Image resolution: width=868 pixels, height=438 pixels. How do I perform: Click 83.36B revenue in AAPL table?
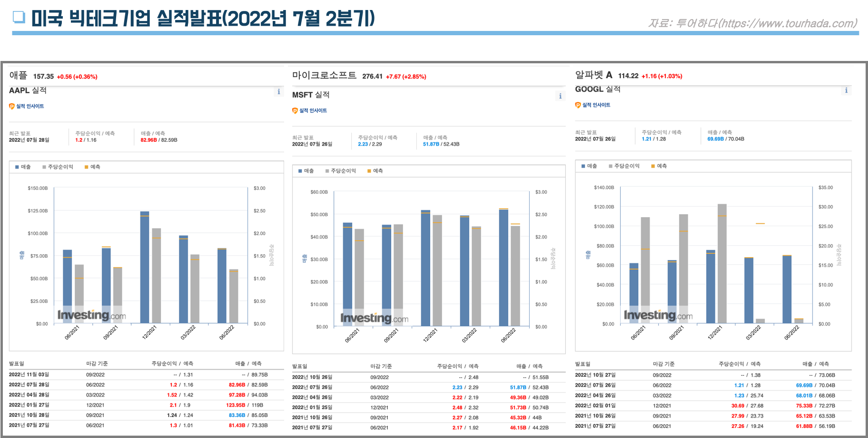point(237,415)
